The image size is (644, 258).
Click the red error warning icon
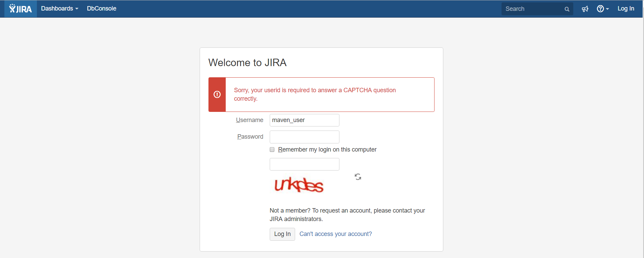pyautogui.click(x=217, y=95)
